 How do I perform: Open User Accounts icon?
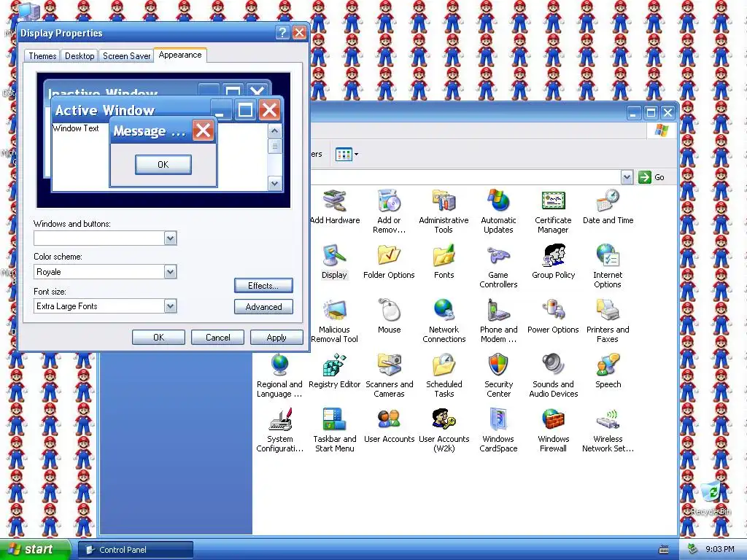390,426
